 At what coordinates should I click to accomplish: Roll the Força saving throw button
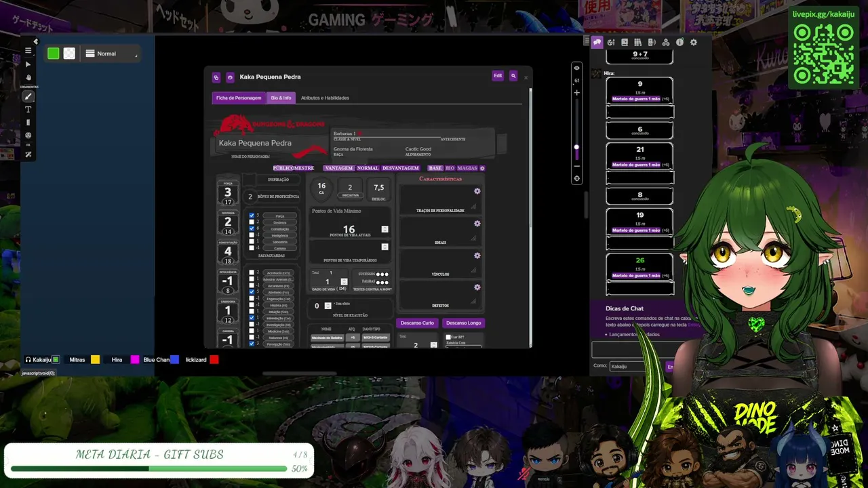click(280, 216)
